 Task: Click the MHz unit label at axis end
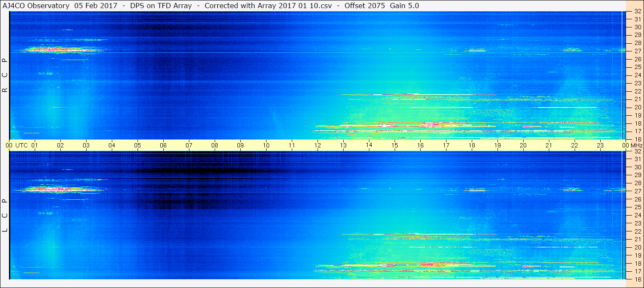(x=637, y=145)
